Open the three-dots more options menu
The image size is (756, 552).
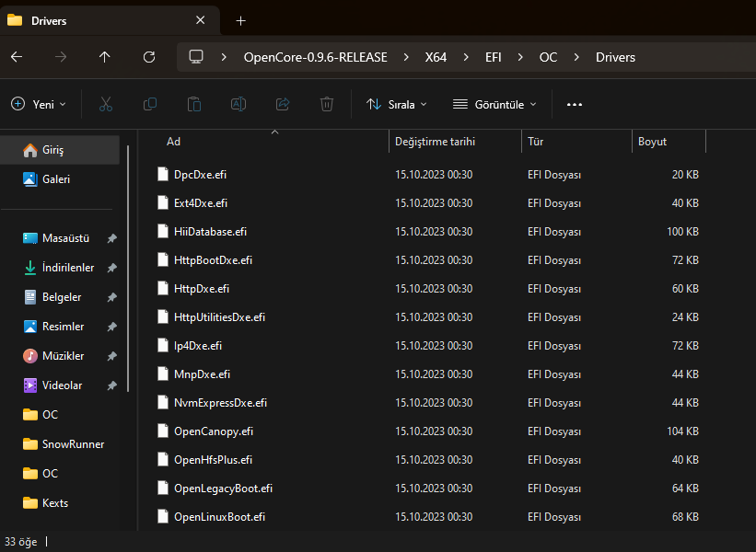pyautogui.click(x=575, y=104)
